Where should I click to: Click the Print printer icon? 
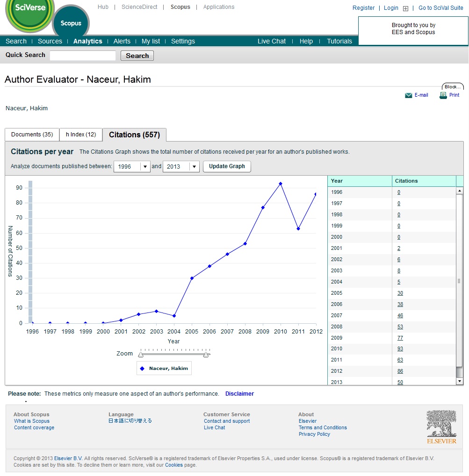click(443, 95)
